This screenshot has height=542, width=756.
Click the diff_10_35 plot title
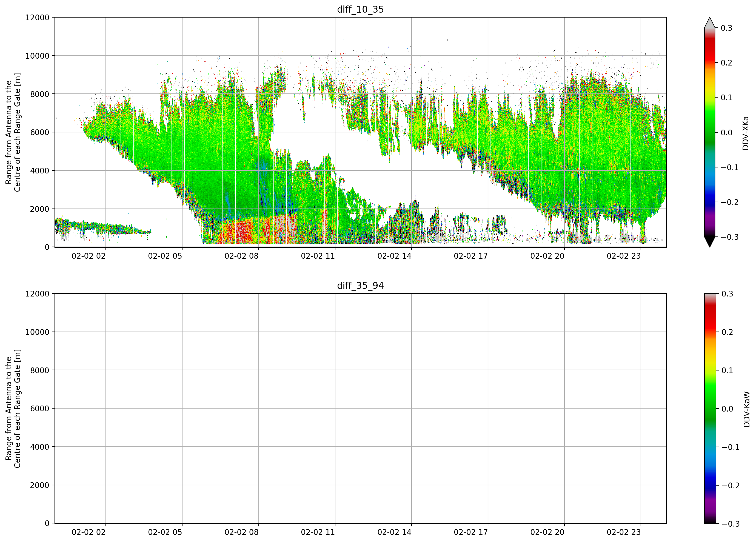[x=360, y=9]
